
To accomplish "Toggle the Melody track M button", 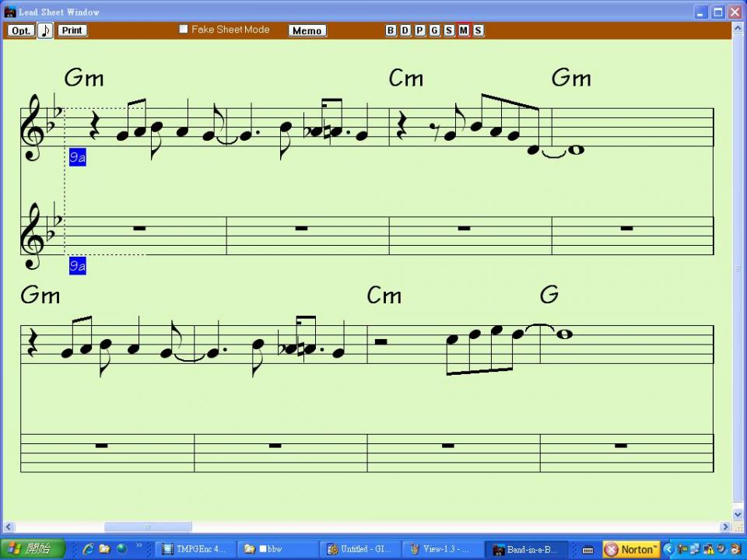I will (463, 30).
